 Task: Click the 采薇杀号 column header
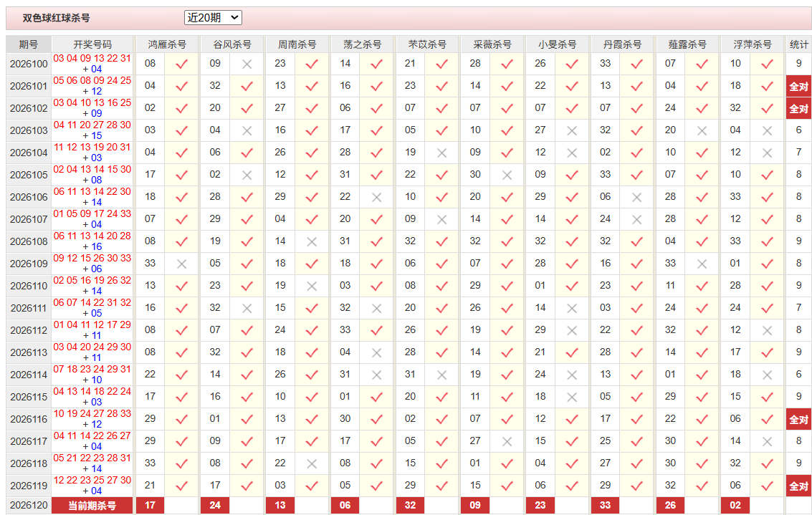click(x=492, y=44)
